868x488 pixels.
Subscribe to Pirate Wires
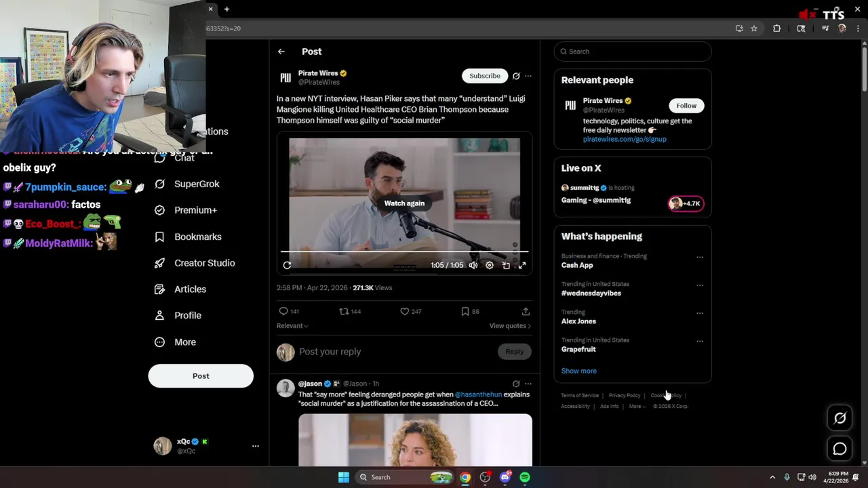click(x=485, y=76)
